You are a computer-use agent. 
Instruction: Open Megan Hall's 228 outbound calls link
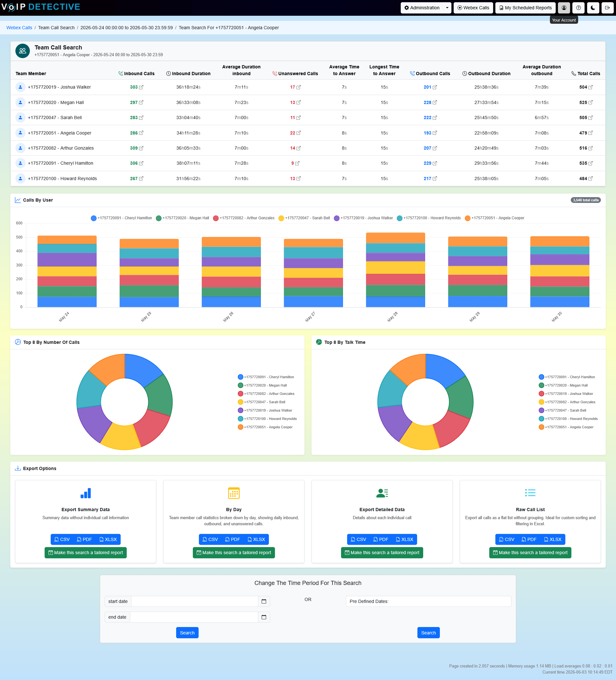(430, 102)
